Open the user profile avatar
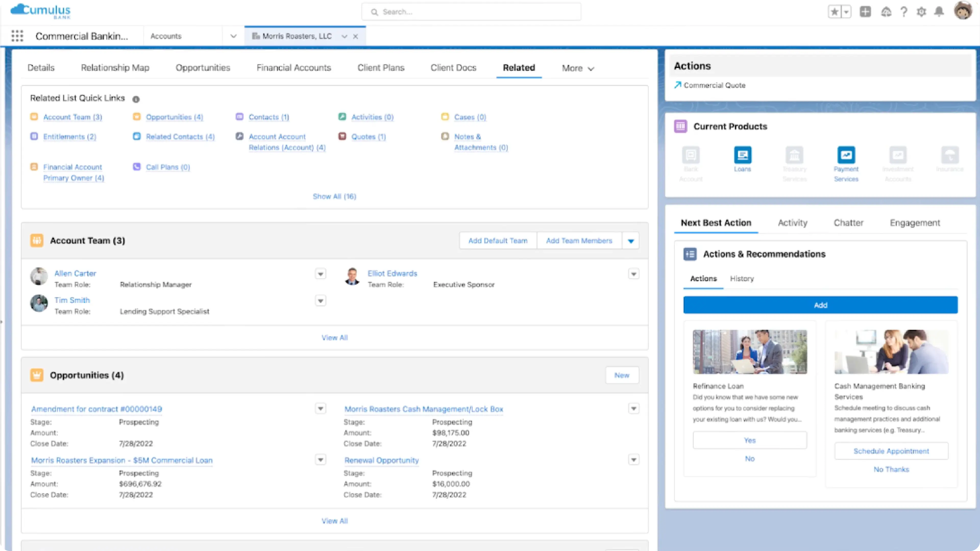980x551 pixels. point(963,11)
